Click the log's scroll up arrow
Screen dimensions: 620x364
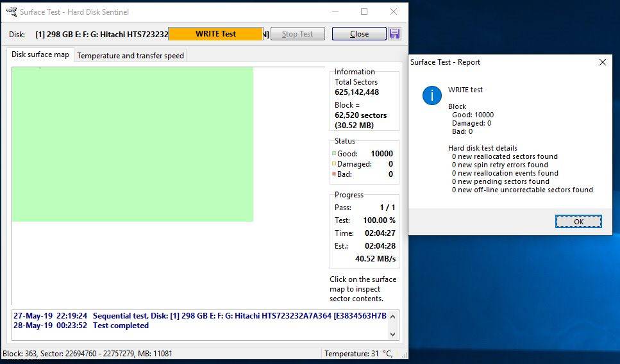point(392,317)
